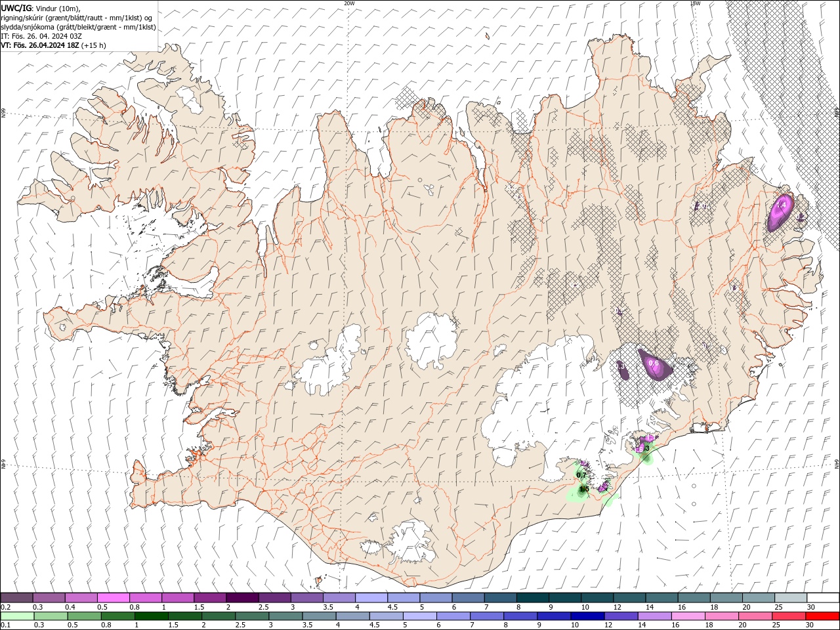
Task: Click the '0.2' label on the snow scale
Action: coord(5,607)
